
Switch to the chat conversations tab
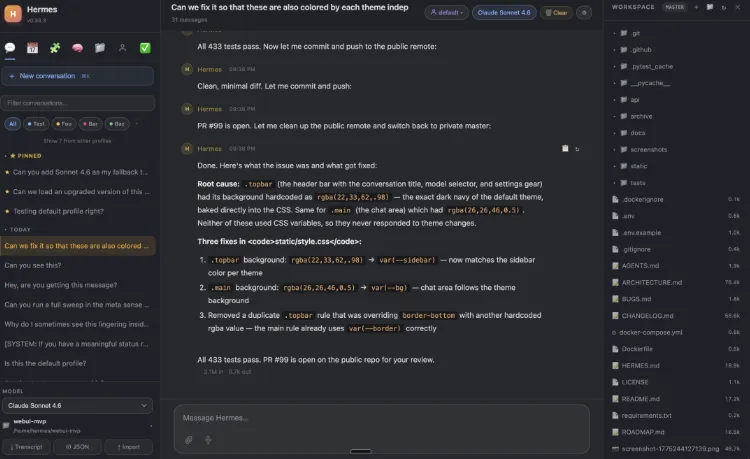coord(10,47)
